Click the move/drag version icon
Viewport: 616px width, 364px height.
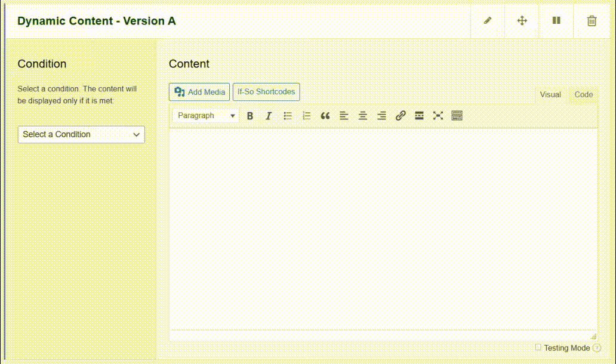click(522, 21)
